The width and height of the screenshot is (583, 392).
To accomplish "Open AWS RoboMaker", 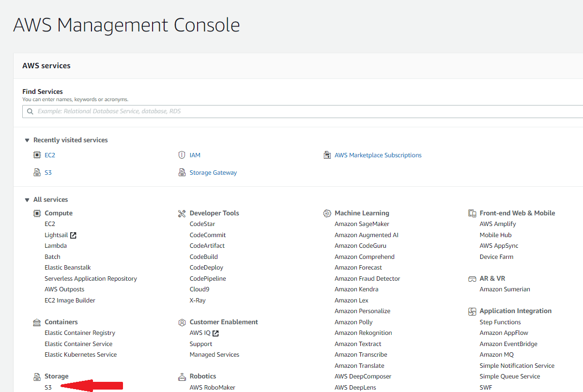I will click(x=213, y=388).
